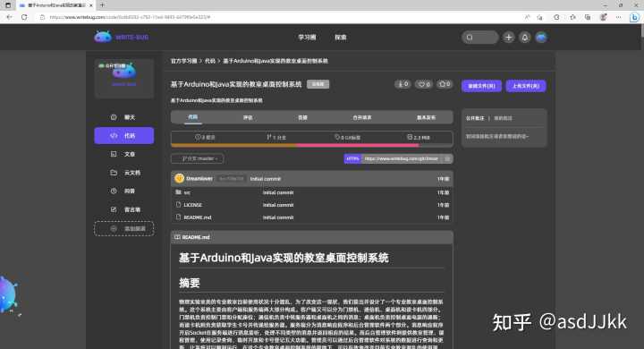Click Initial commit message in the LICENSE row

[x=278, y=205]
